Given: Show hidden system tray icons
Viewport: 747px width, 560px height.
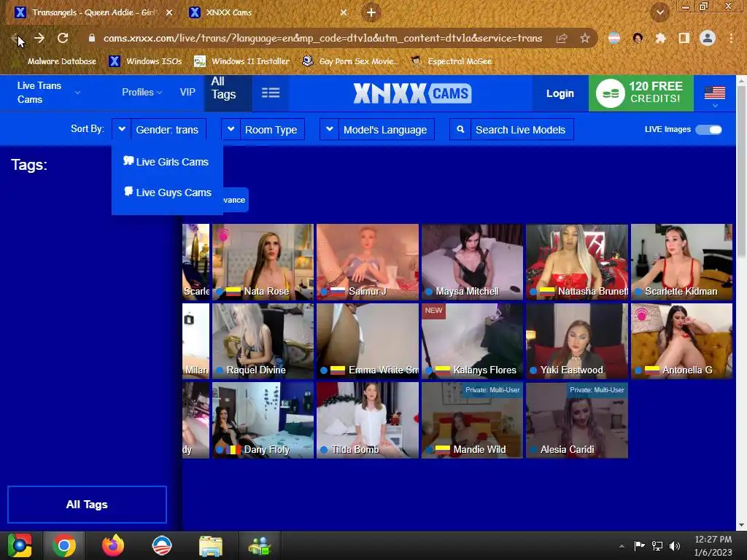Looking at the screenshot, I should click(x=622, y=546).
